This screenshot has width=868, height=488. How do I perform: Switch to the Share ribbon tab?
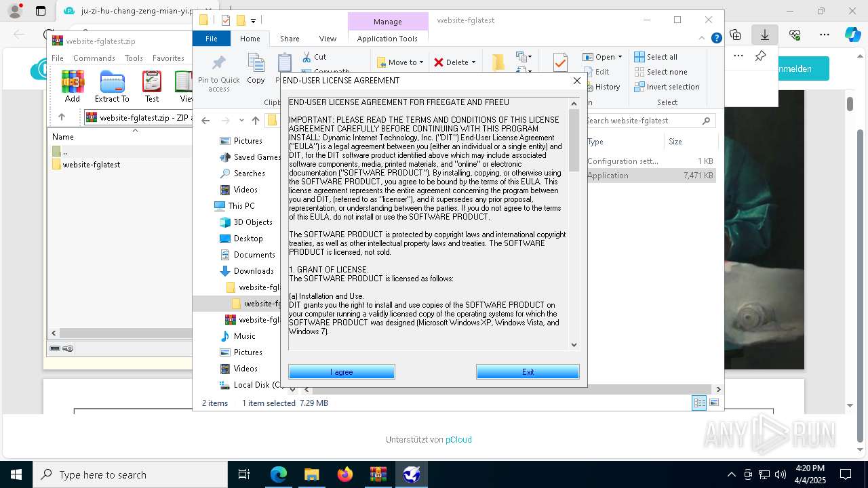pos(290,39)
